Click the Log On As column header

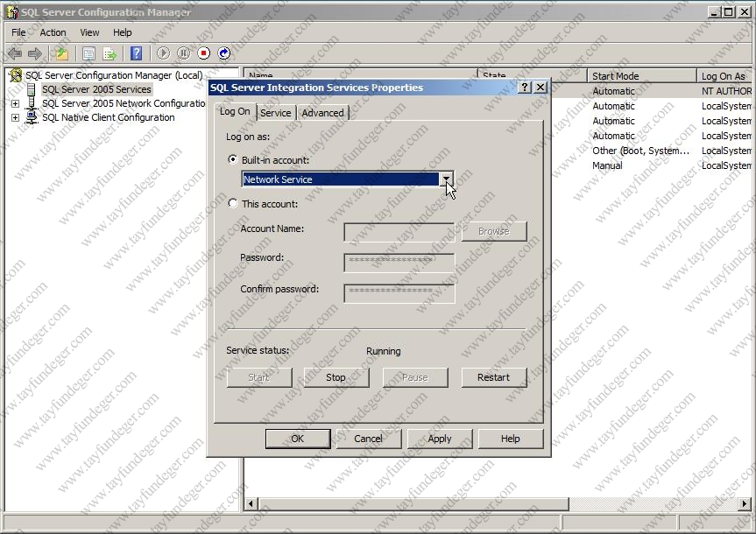click(x=726, y=75)
